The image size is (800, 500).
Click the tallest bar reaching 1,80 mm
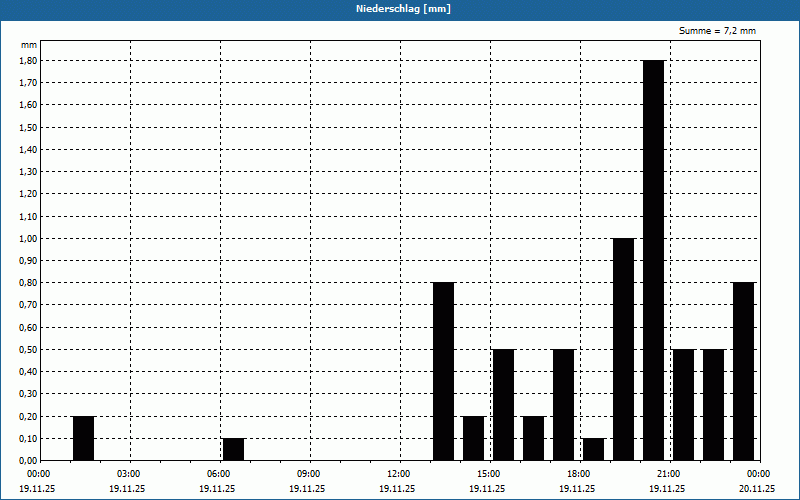coord(653,260)
